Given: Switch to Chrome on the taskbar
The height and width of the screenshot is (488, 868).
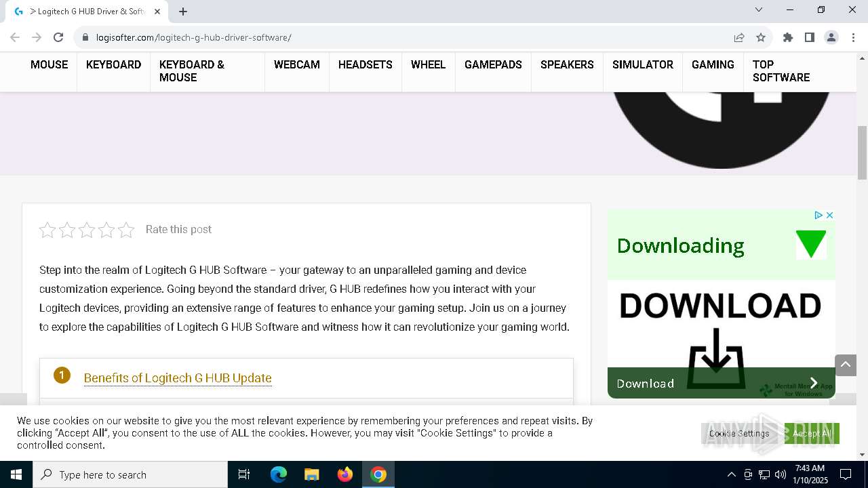Looking at the screenshot, I should [x=378, y=474].
